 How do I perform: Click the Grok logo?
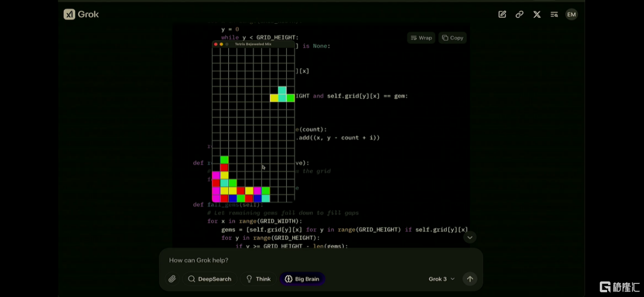click(81, 14)
